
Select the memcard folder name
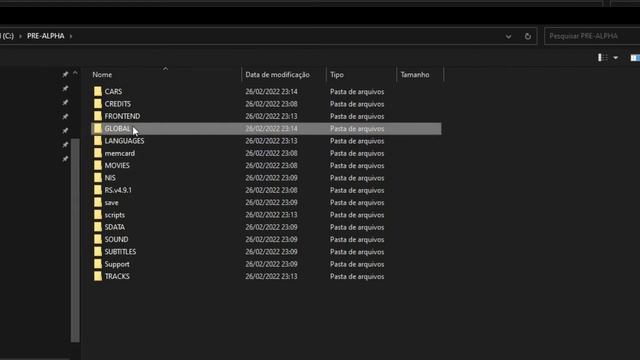point(120,153)
